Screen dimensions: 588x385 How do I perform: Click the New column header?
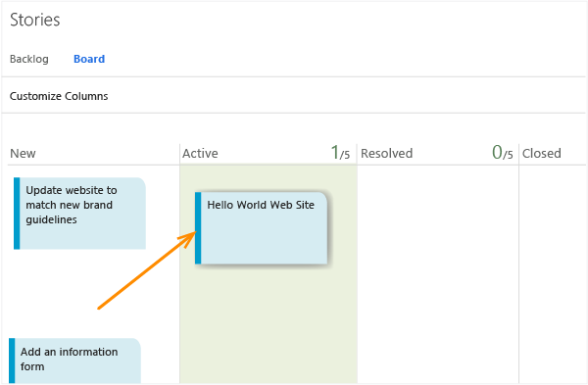23,154
